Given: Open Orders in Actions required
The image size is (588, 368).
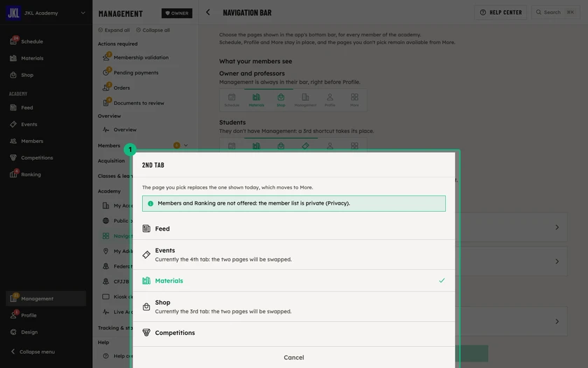Looking at the screenshot, I should [x=121, y=88].
